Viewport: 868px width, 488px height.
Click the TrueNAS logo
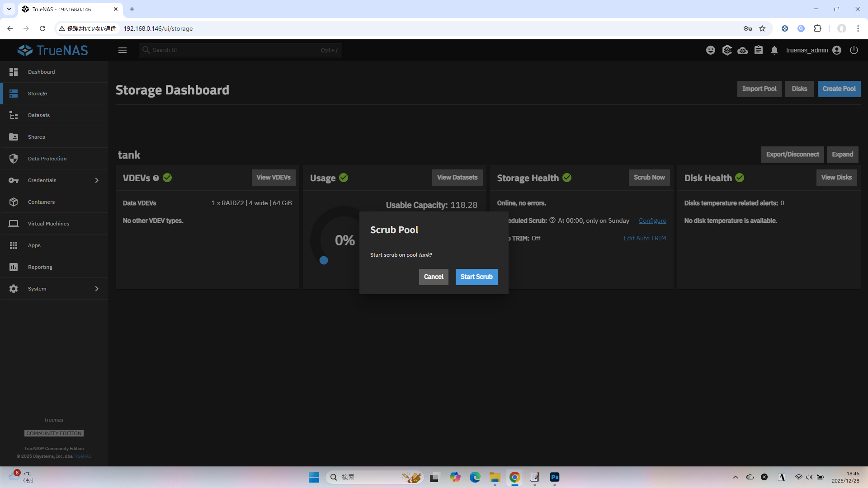tap(53, 50)
